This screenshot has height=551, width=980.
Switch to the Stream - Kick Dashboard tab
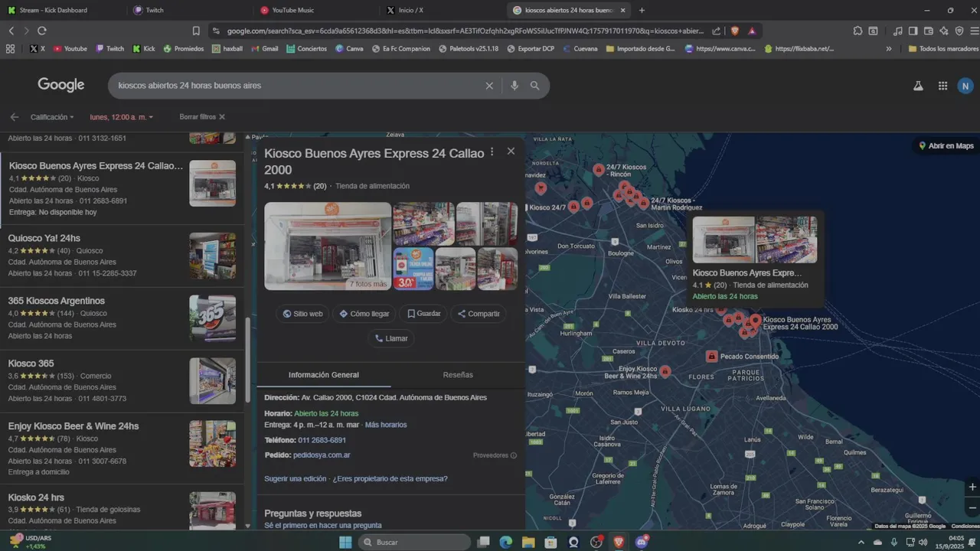click(x=61, y=10)
